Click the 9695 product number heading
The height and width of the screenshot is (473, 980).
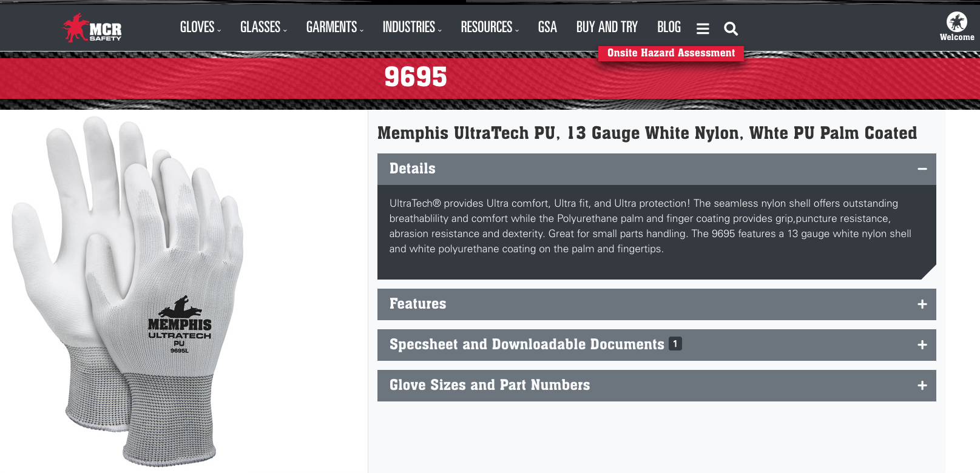[416, 77]
